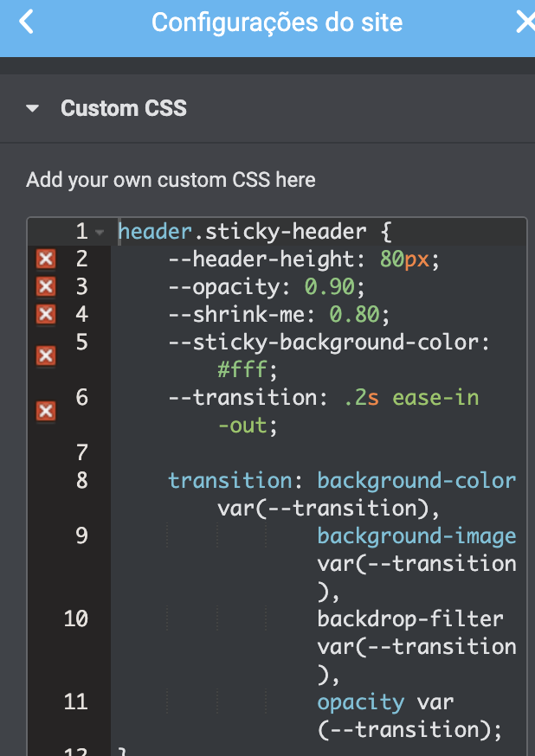Click the 'Add your own custom CSS here' text
535x756 pixels.
171,180
